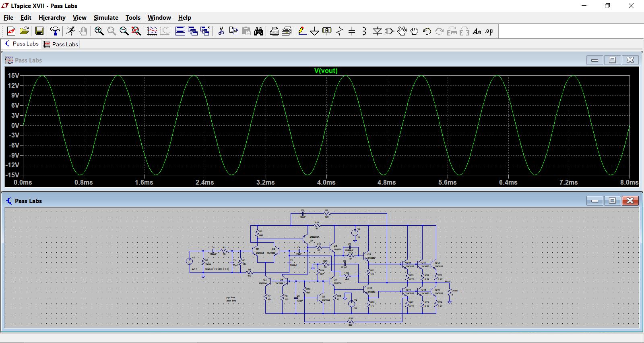
Task: Click the Close All Windows icon
Action: click(205, 31)
